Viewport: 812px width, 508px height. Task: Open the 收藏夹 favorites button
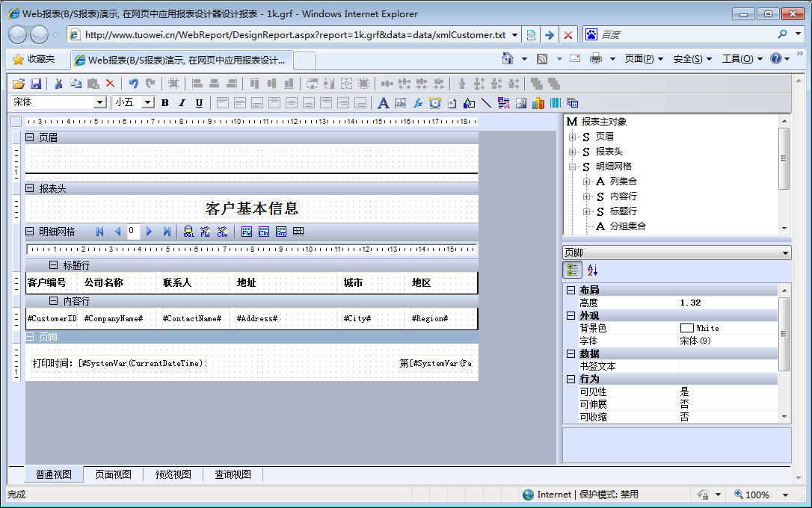[34, 59]
